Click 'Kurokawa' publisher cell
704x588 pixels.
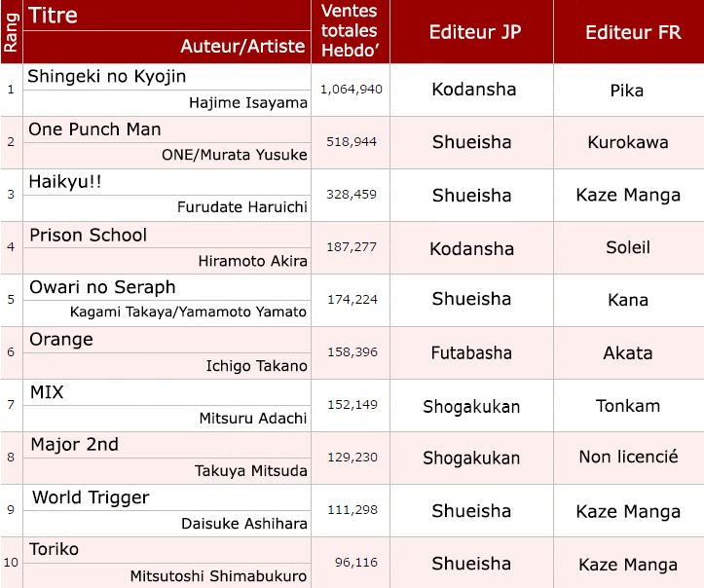pos(628,143)
